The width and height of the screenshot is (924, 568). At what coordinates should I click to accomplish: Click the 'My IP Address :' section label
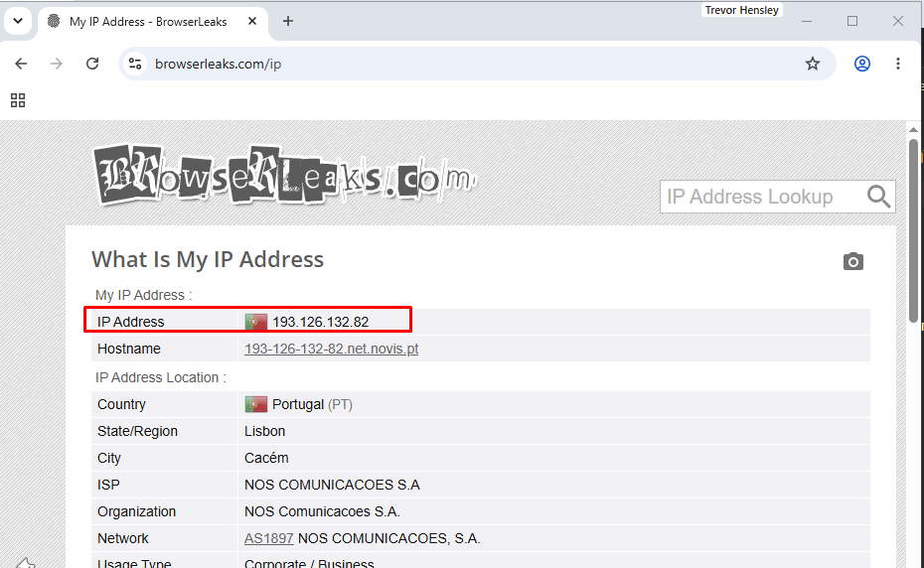coord(144,295)
